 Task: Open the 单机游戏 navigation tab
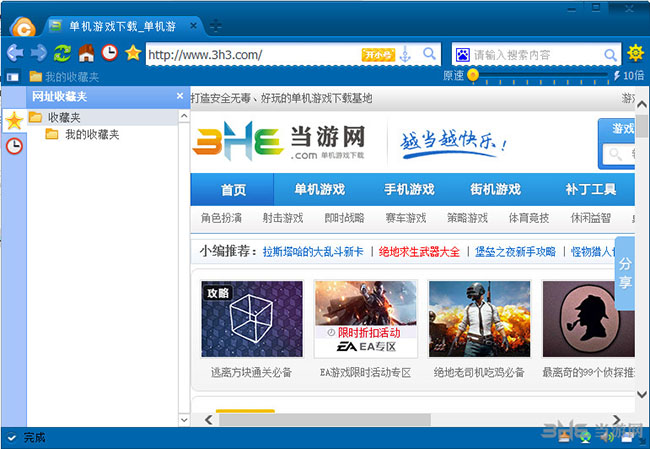320,189
